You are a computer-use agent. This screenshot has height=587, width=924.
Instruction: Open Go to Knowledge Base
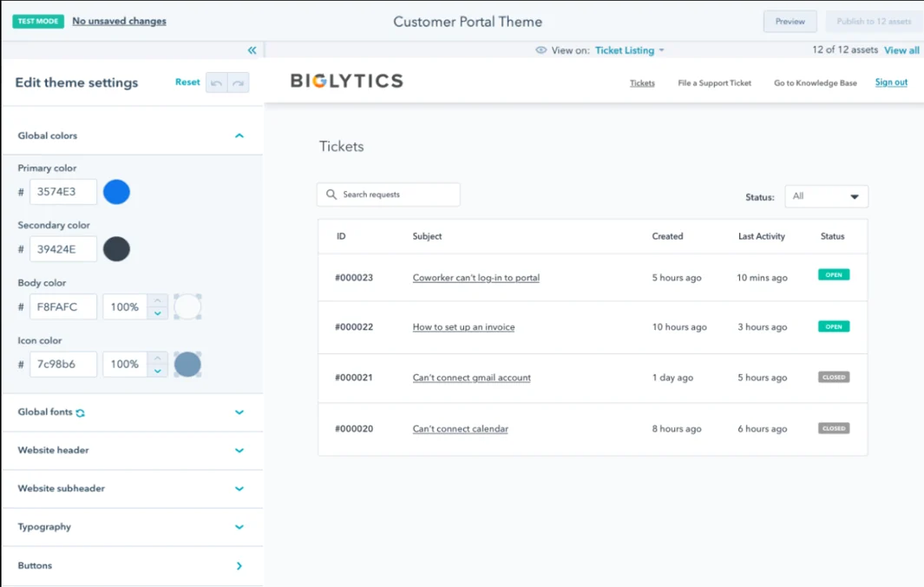pyautogui.click(x=815, y=82)
